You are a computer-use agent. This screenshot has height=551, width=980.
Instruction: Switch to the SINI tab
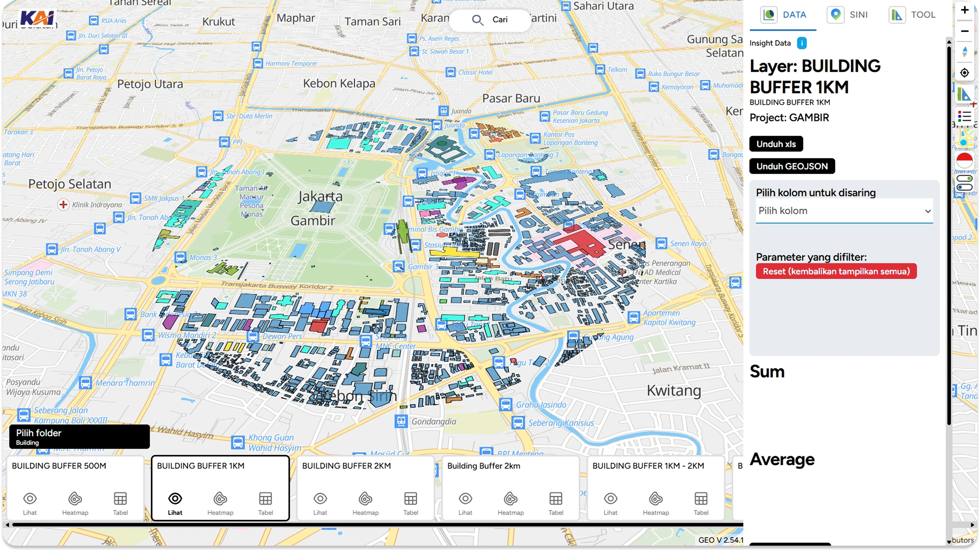848,15
